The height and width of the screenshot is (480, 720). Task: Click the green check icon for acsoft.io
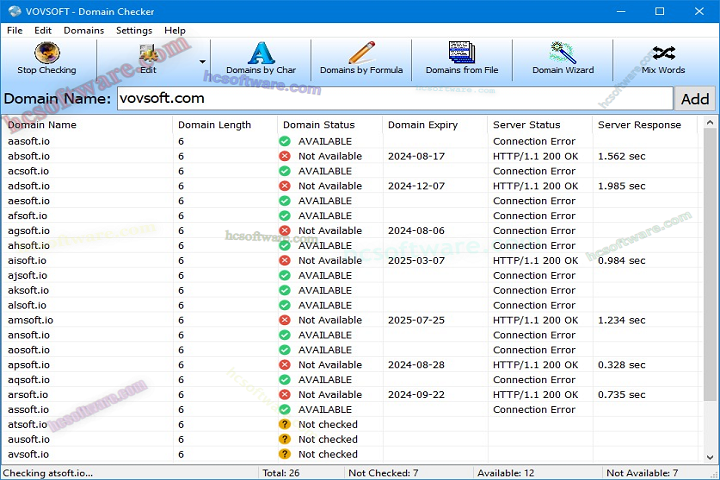pyautogui.click(x=285, y=171)
